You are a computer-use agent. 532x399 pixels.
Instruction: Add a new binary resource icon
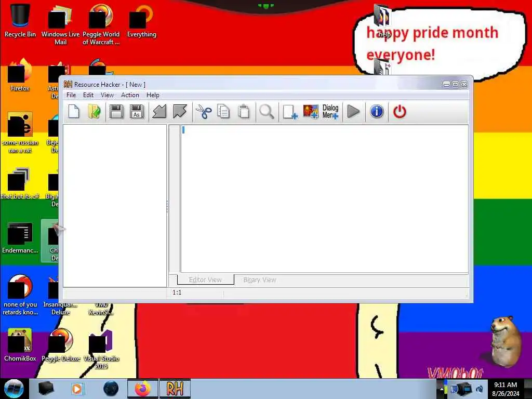coord(290,112)
